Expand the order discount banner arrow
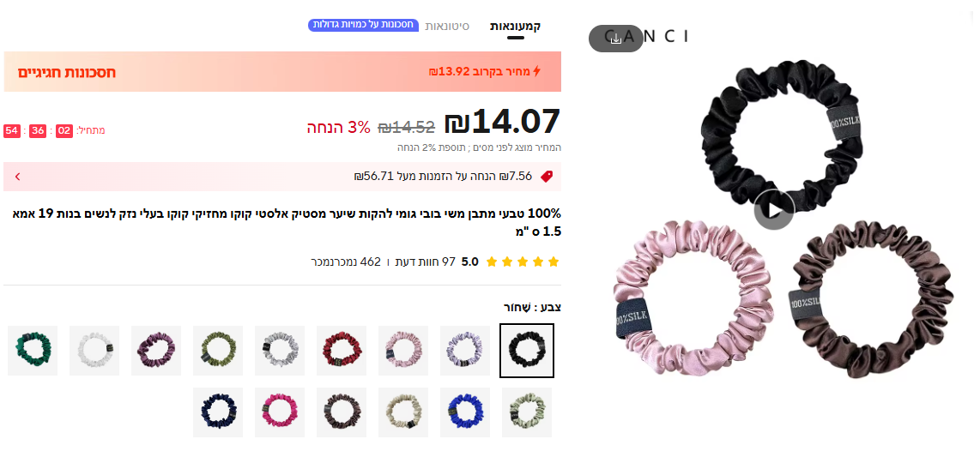The height and width of the screenshot is (451, 980). [17, 176]
